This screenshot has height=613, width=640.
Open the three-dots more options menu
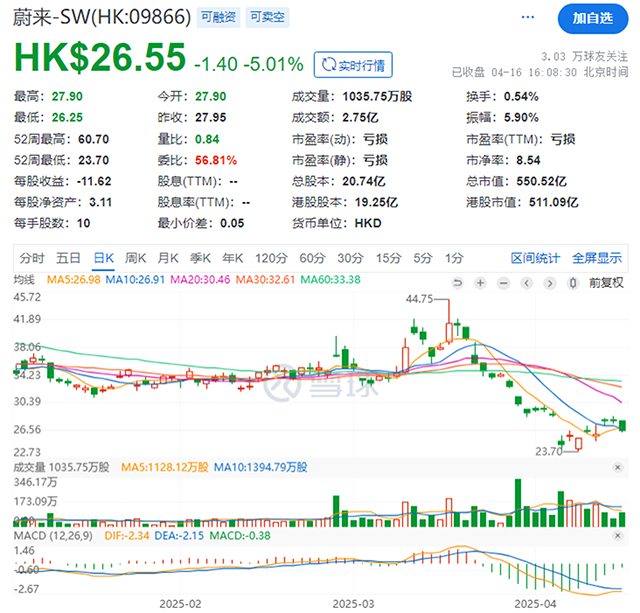528,17
